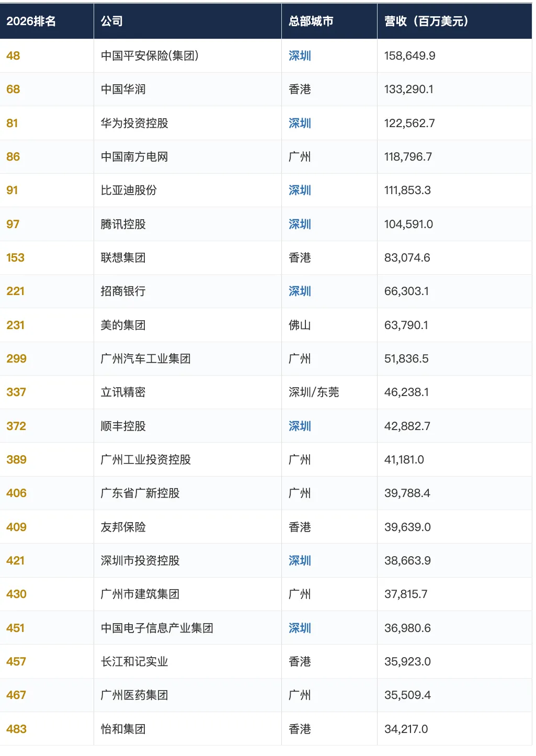Open the 深圳 link in 华为投资控股 row
Screen dimensions: 536x756
click(x=300, y=123)
